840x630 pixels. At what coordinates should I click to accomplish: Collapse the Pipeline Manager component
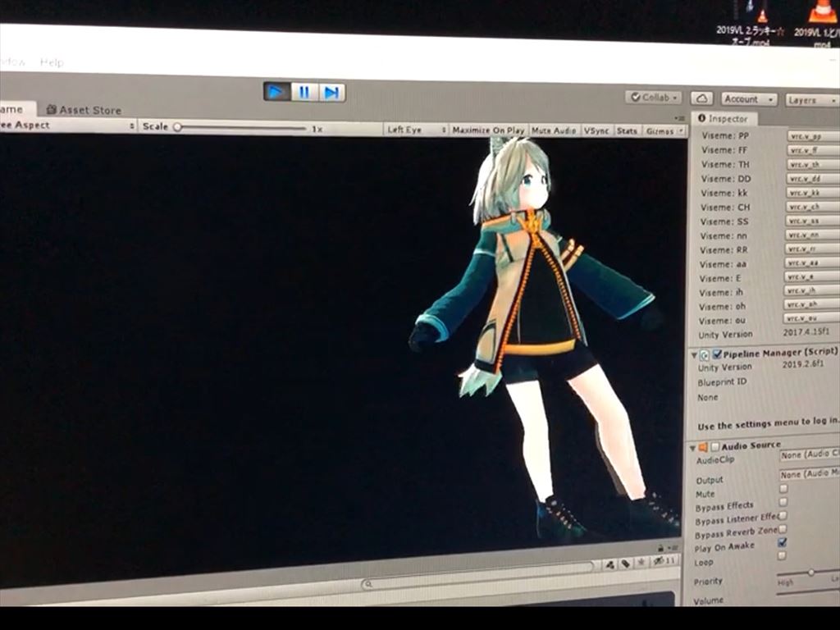pos(694,354)
